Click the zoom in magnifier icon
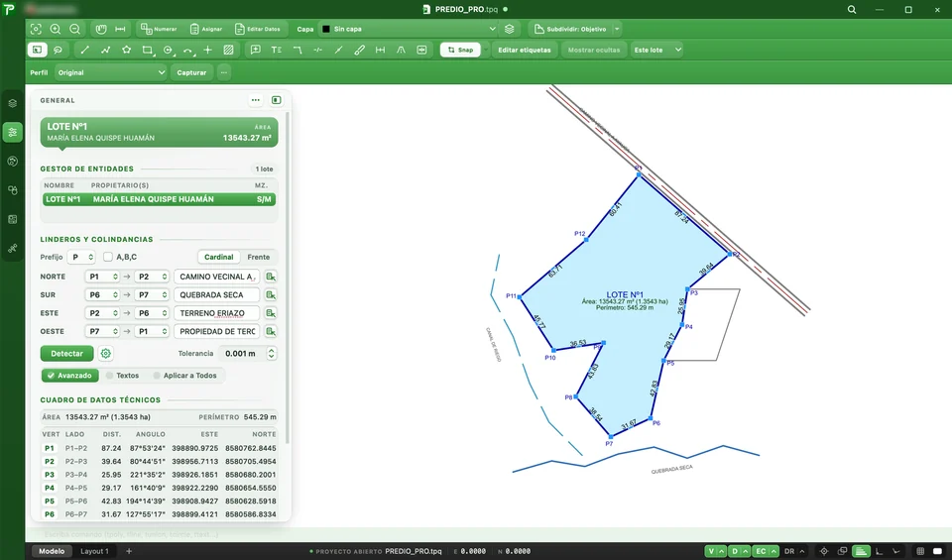952x560 pixels. (x=56, y=29)
